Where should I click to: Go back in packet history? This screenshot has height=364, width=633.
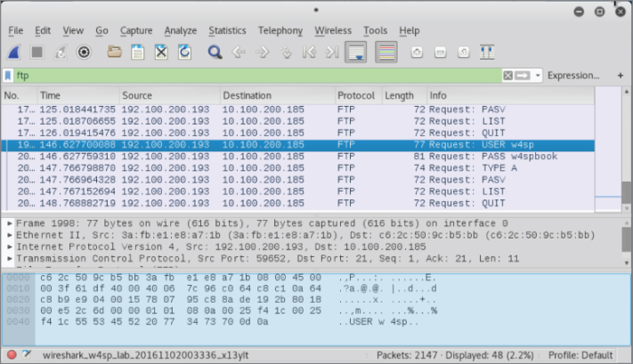click(x=239, y=52)
